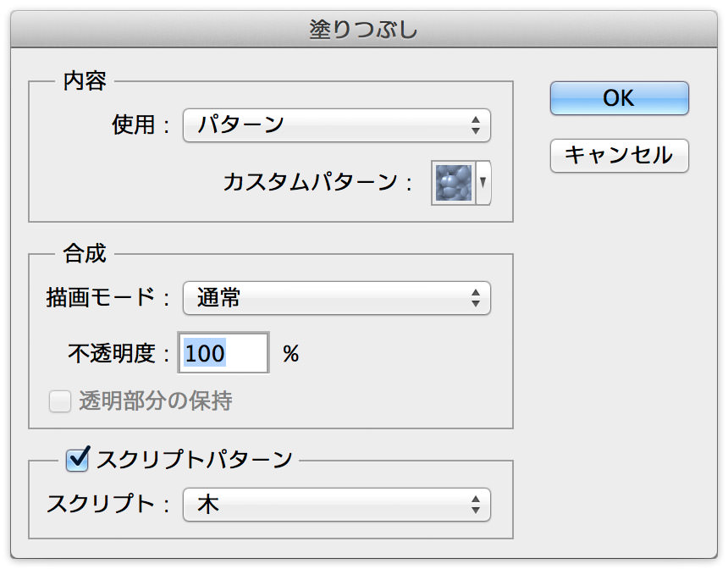Open the 描画モード dropdown showing 通常
This screenshot has height=569, width=728.
(x=337, y=298)
